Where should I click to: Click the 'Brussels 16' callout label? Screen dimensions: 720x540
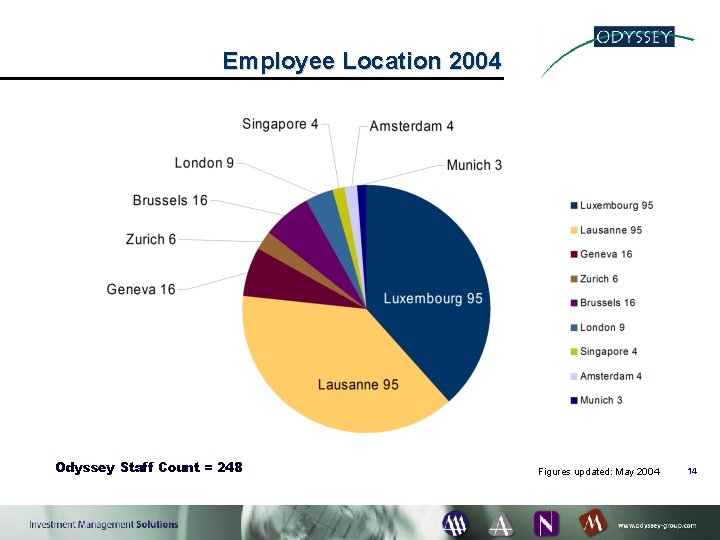click(x=170, y=200)
